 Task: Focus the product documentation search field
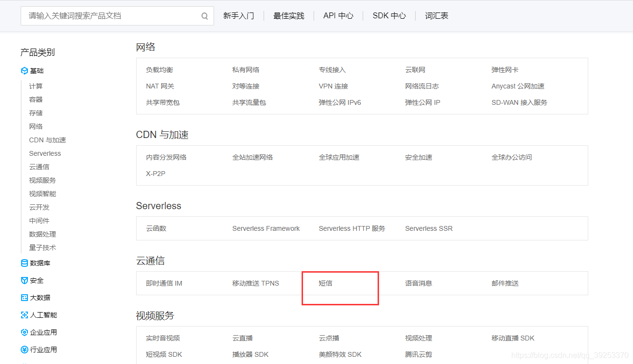pyautogui.click(x=117, y=16)
